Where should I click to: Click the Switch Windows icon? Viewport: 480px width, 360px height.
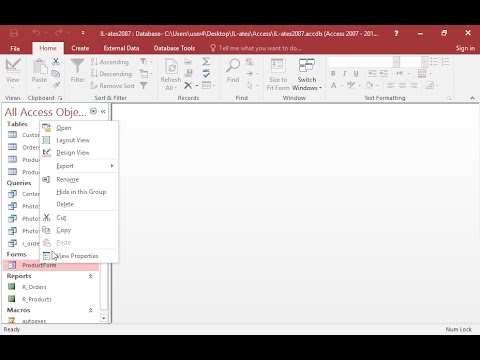tap(307, 66)
